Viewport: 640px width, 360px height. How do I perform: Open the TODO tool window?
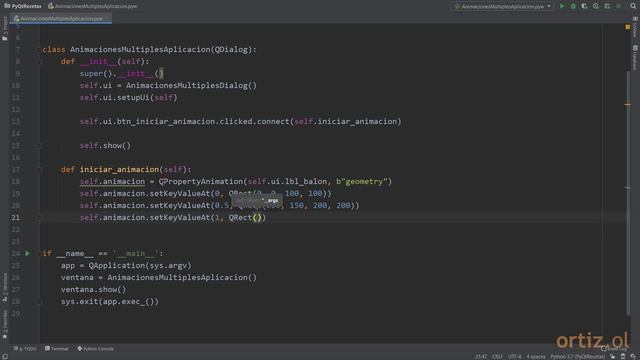point(25,349)
